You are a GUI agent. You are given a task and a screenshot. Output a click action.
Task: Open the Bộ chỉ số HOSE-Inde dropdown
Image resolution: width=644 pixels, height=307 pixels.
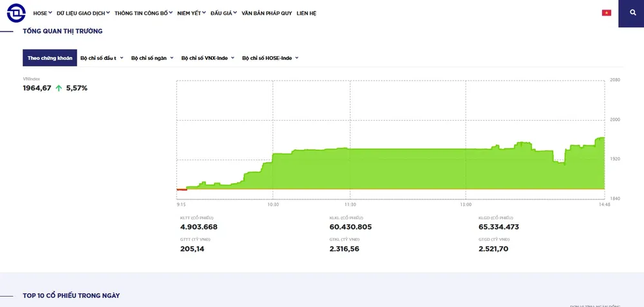click(x=270, y=58)
